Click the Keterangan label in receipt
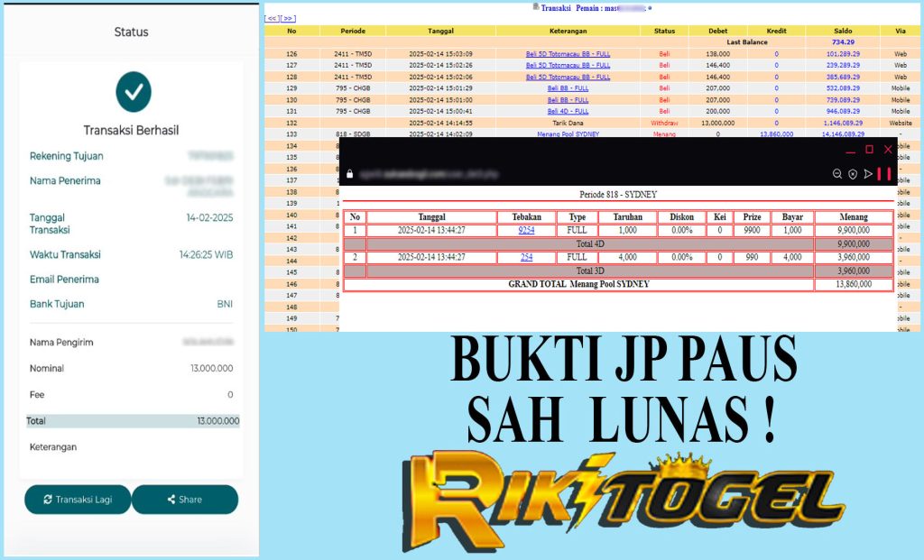Image resolution: width=924 pixels, height=560 pixels. (53, 447)
